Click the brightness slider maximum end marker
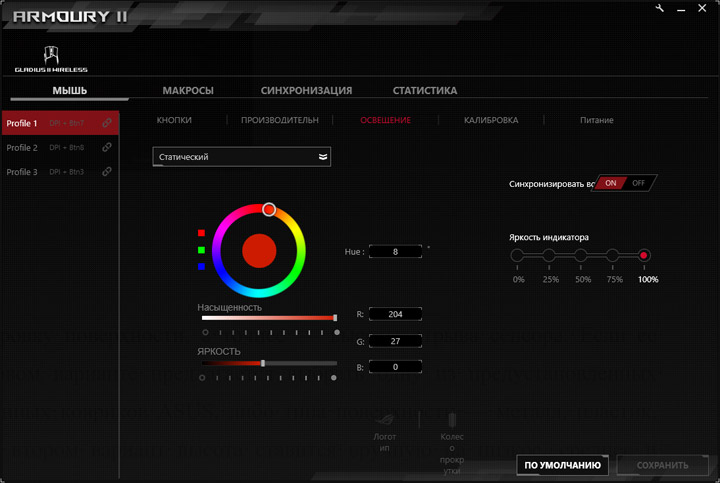Screen dimensions: 720x483 [x=334, y=377]
